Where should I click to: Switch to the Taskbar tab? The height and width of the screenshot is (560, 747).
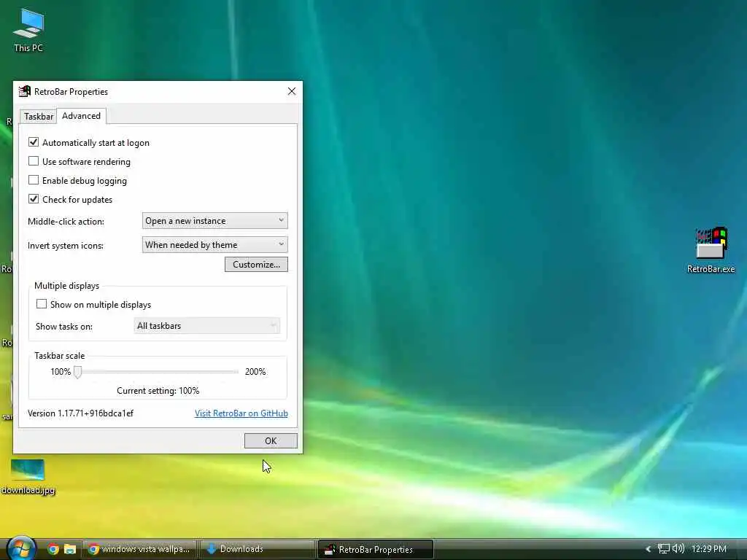[39, 116]
